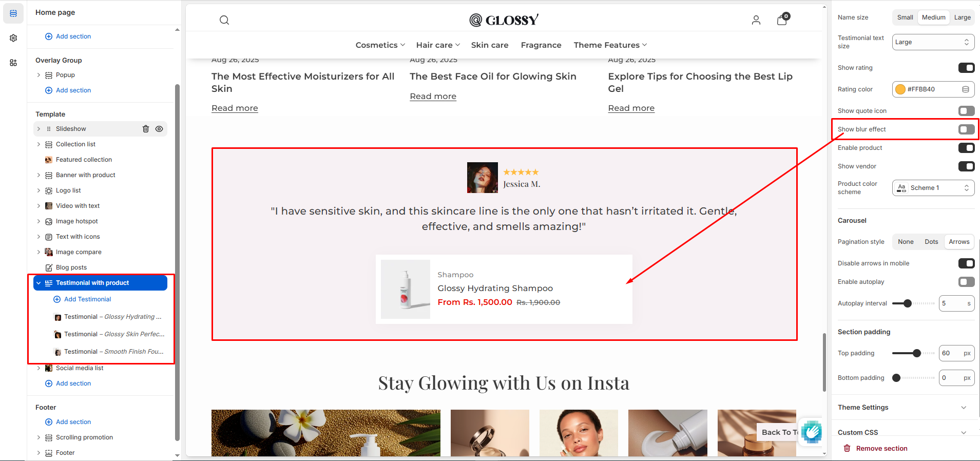Open theme settings gear in left rail
The image size is (980, 461).
(13, 38)
